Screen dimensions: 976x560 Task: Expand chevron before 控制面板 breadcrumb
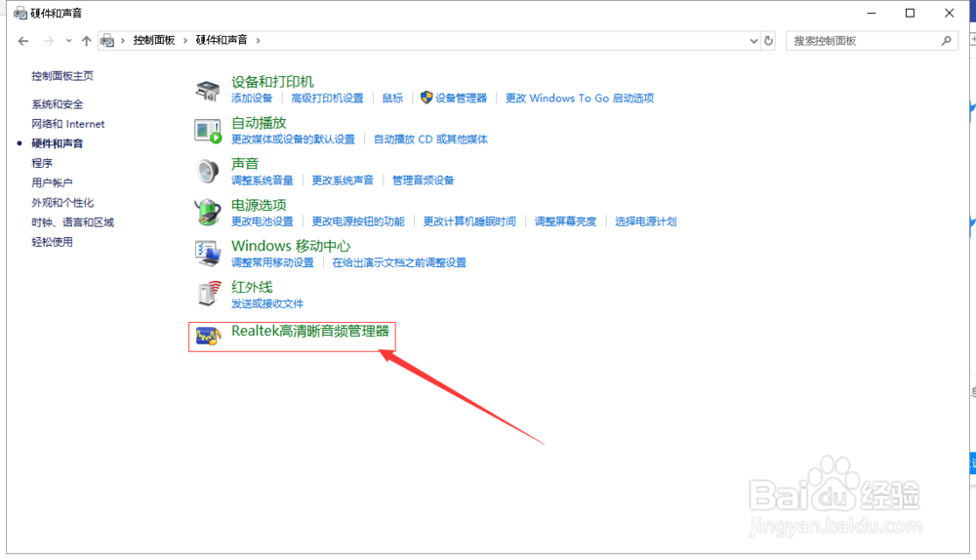pos(123,40)
